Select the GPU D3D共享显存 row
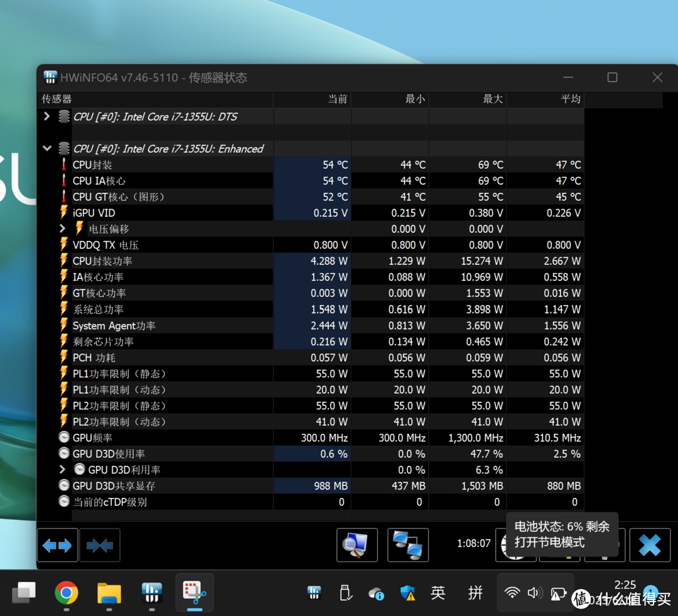The image size is (678, 616). 311,485
